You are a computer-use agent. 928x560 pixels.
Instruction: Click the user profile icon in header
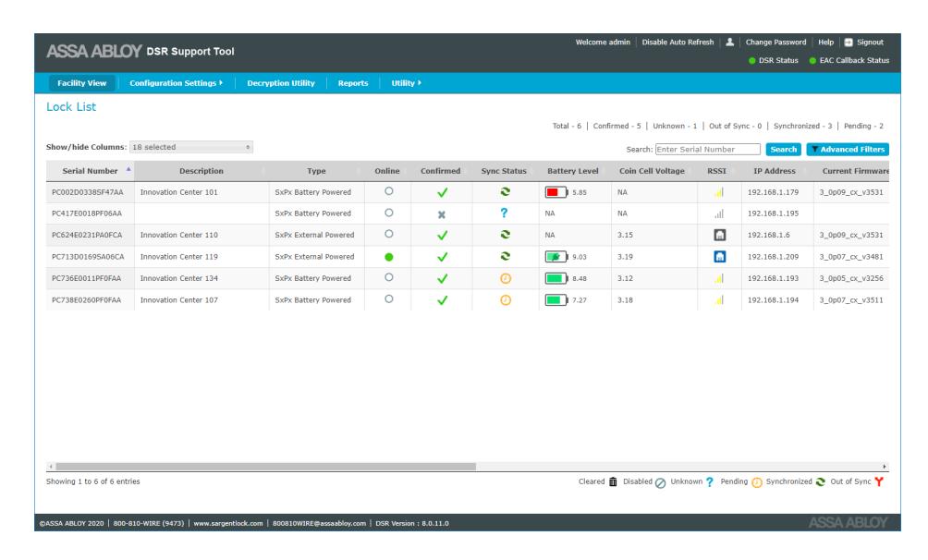[x=729, y=42]
